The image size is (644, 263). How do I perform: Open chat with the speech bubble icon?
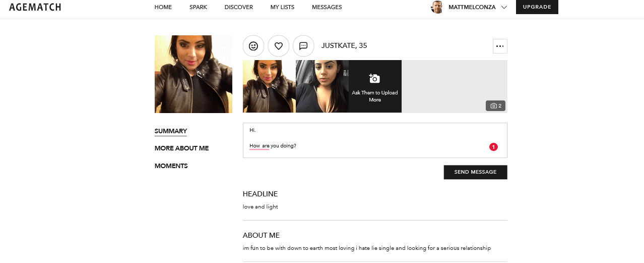point(303,46)
